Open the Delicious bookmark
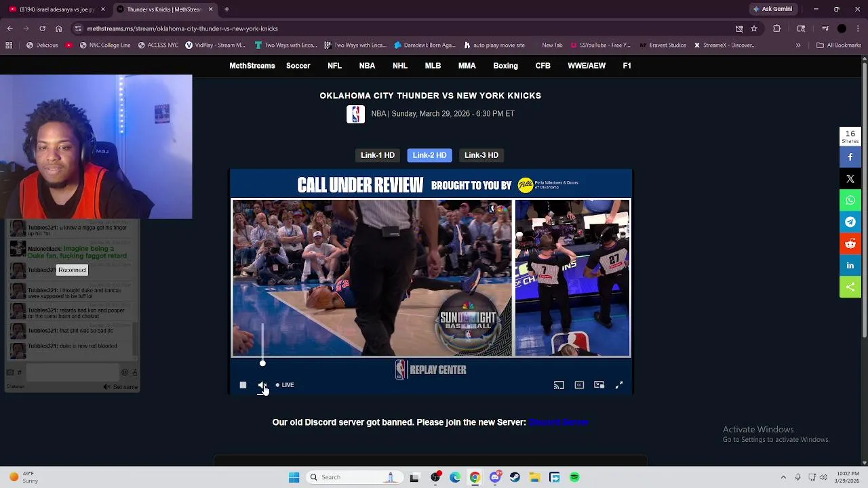The width and height of the screenshot is (868, 488). (x=42, y=45)
